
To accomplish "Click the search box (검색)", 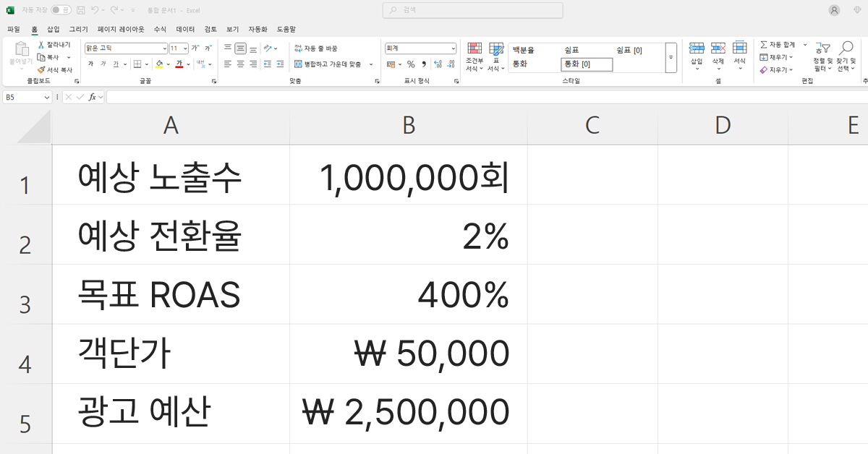I will click(472, 10).
